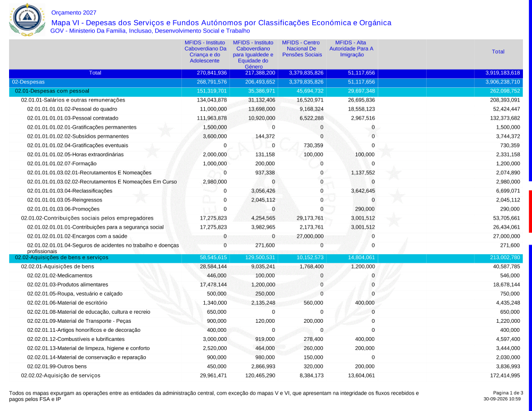Select the Pessoal contratado row label
This screenshot has height=411, width=532.
tap(72, 119)
